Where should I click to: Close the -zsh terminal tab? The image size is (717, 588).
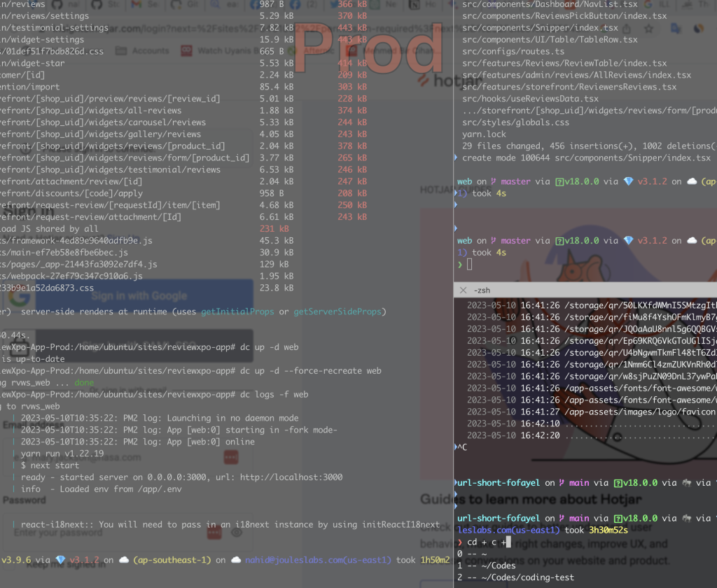(464, 290)
